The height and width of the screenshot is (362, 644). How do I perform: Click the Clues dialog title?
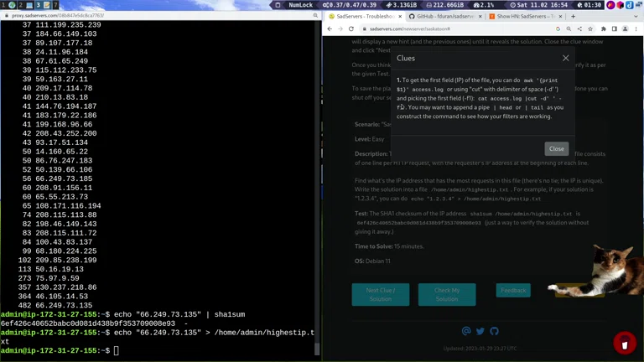406,59
